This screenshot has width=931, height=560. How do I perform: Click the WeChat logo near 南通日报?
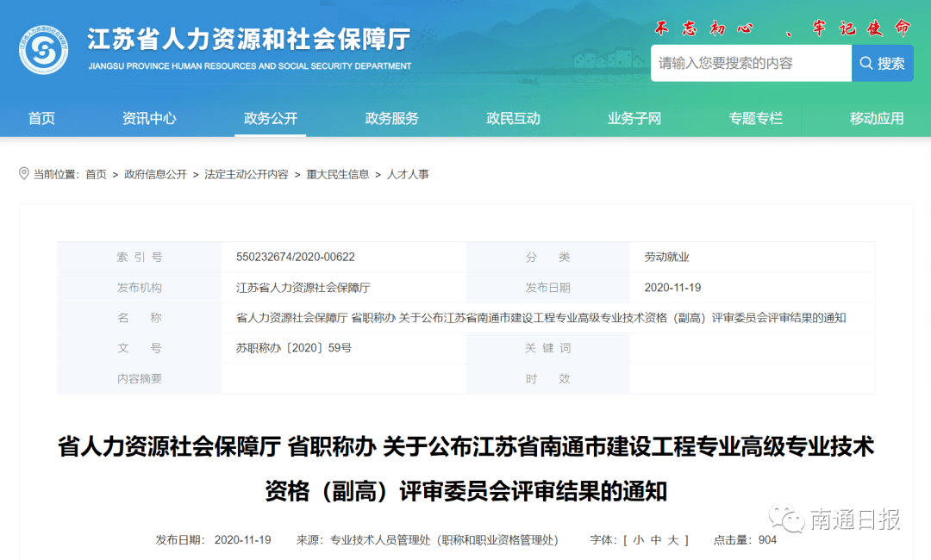[786, 519]
